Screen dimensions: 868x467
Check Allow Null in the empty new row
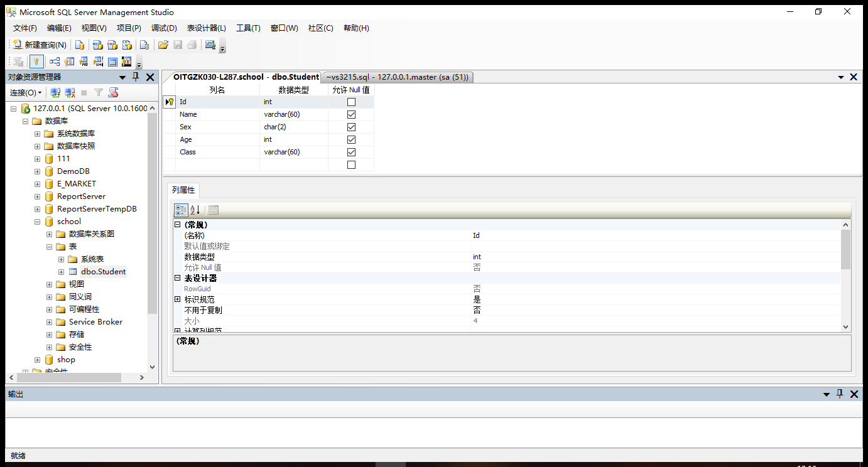tap(351, 164)
